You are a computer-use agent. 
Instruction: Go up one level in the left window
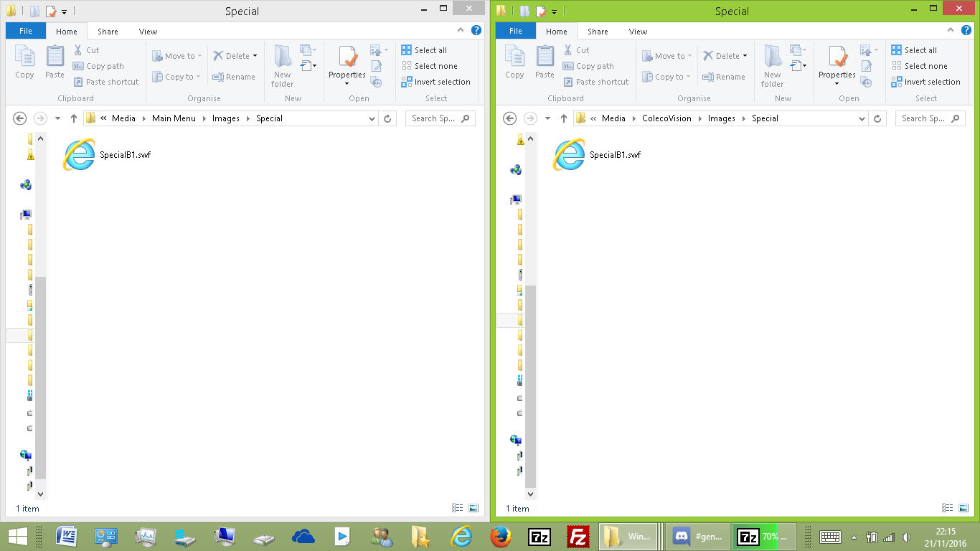73,118
